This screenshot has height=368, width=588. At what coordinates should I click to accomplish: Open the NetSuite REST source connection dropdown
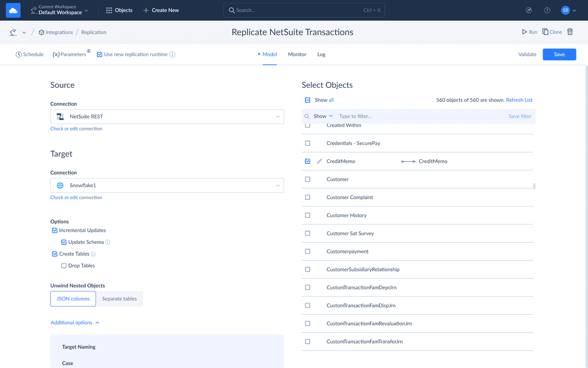click(167, 116)
